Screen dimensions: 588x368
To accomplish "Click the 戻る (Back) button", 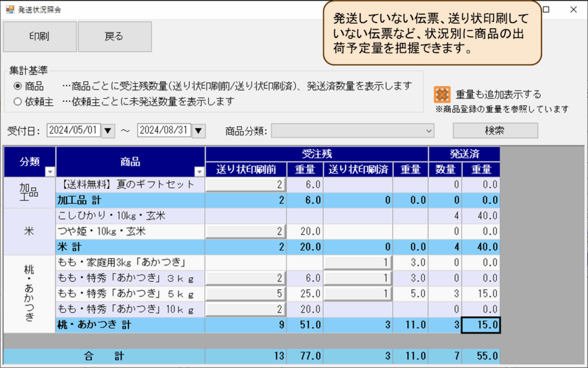I will click(x=114, y=37).
